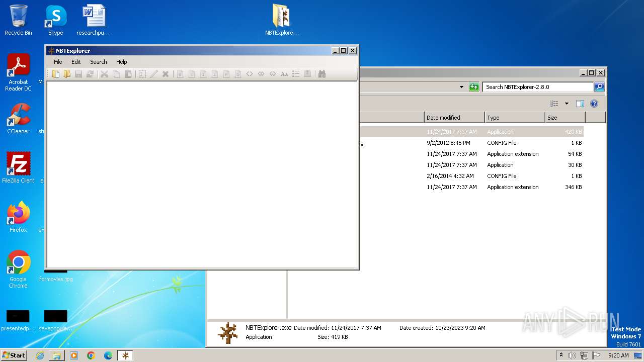Viewport: 644px width, 362px height.
Task: Click the Add Double Tag icon
Action: click(237, 74)
